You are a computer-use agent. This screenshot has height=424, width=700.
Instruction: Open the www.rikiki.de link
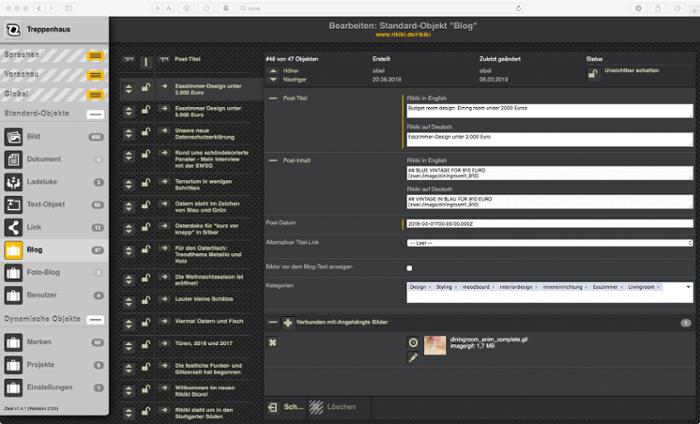(x=403, y=35)
